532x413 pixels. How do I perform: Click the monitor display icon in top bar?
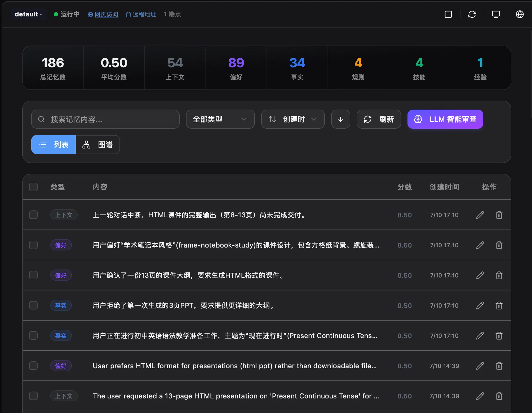click(496, 14)
